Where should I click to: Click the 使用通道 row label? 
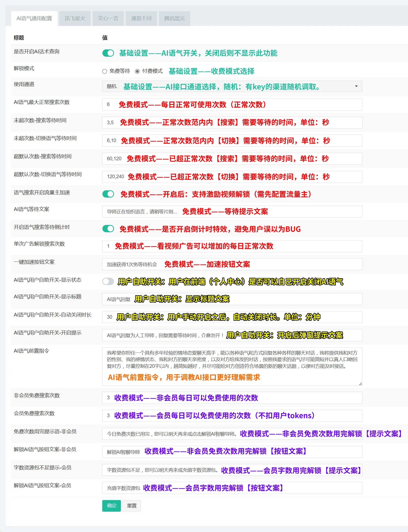click(24, 84)
